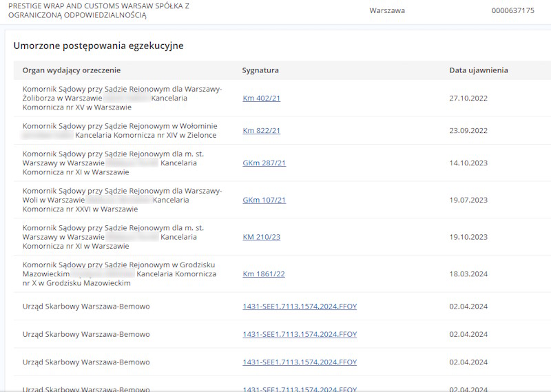Open the KM 210/23 case link
This screenshot has width=551, height=392.
pos(261,237)
